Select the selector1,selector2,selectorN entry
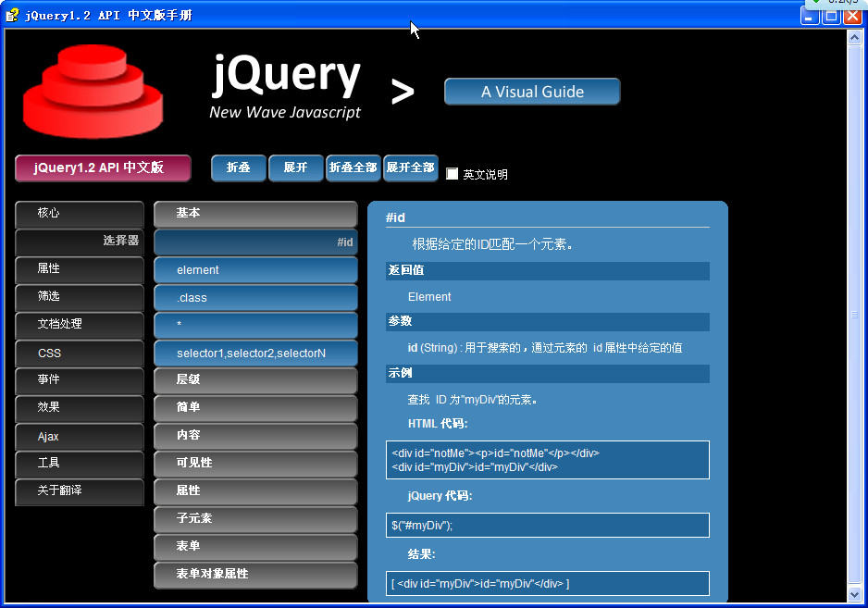868x608 pixels. pos(255,354)
